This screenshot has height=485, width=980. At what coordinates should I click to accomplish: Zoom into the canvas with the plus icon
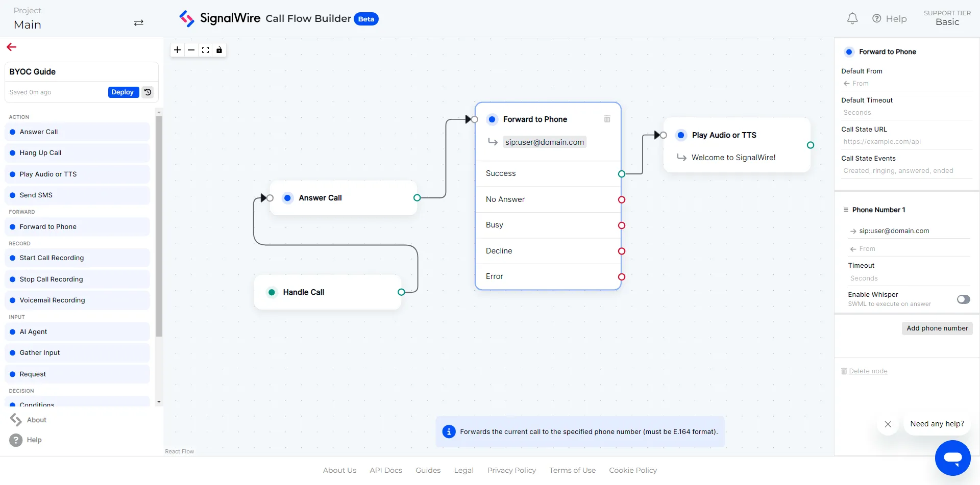[177, 50]
